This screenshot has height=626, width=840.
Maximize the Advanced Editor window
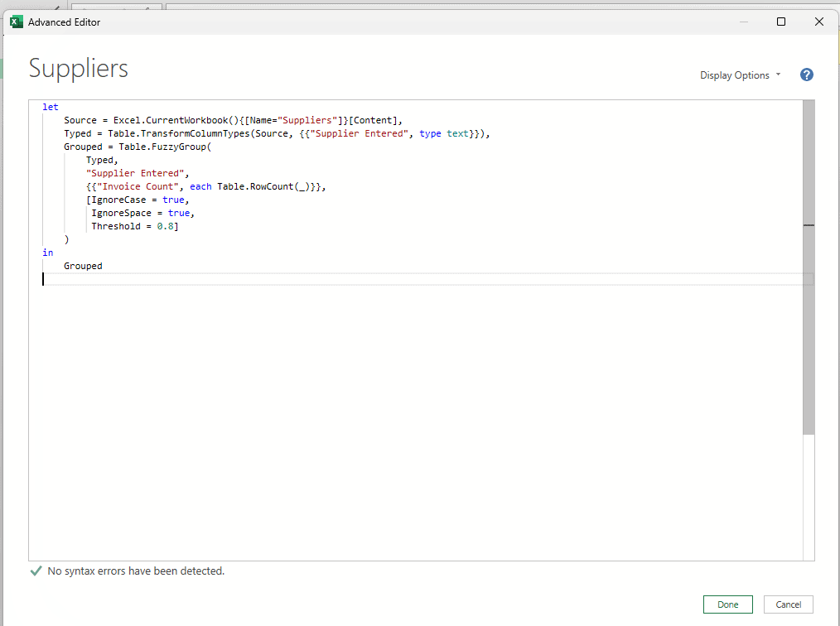point(781,22)
